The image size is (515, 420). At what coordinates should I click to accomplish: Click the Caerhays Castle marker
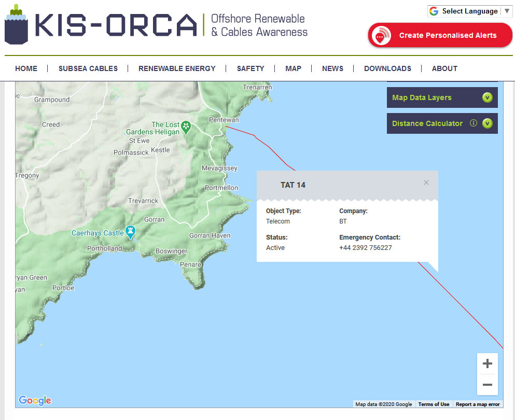(130, 231)
